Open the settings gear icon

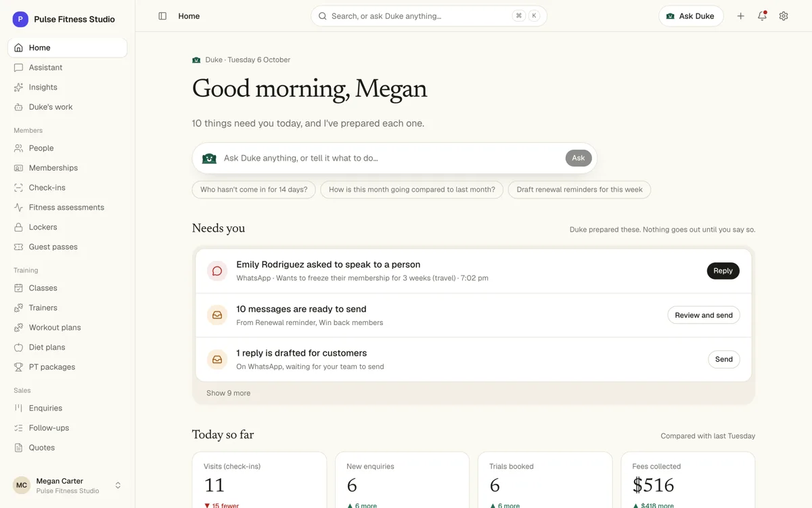784,16
